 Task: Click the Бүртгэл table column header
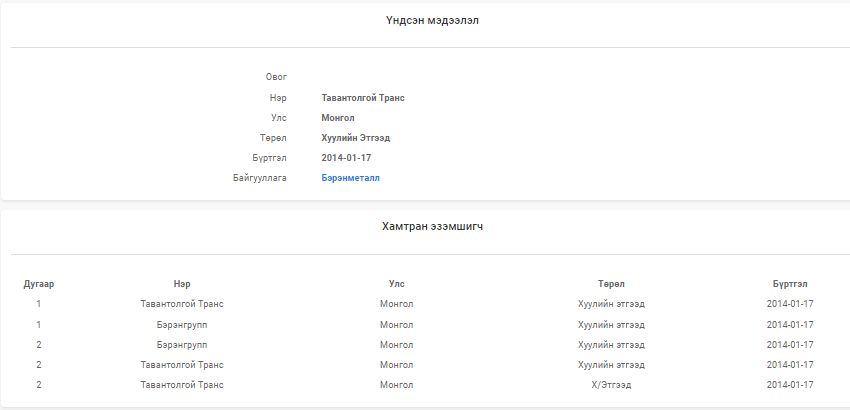(790, 284)
